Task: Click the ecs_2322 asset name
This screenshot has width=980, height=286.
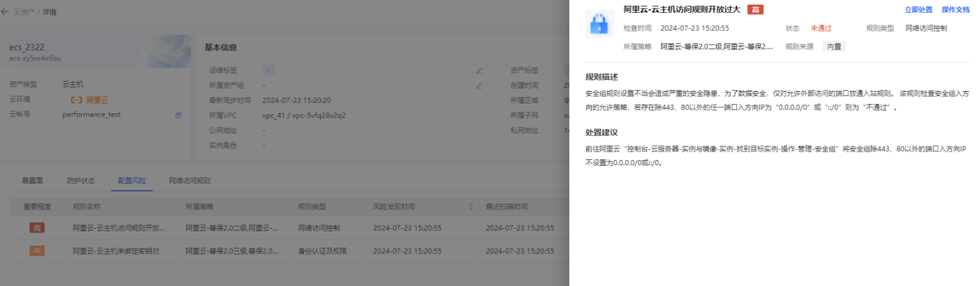Action: tap(28, 47)
